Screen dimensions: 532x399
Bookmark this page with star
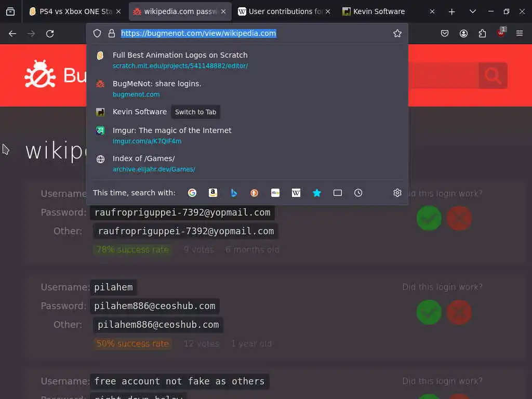tap(397, 33)
